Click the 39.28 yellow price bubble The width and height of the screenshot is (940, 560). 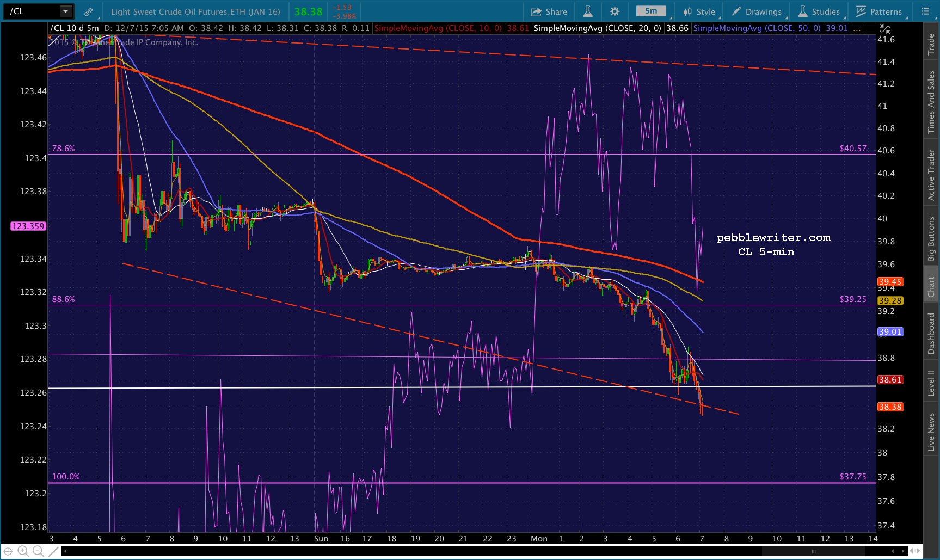click(890, 300)
